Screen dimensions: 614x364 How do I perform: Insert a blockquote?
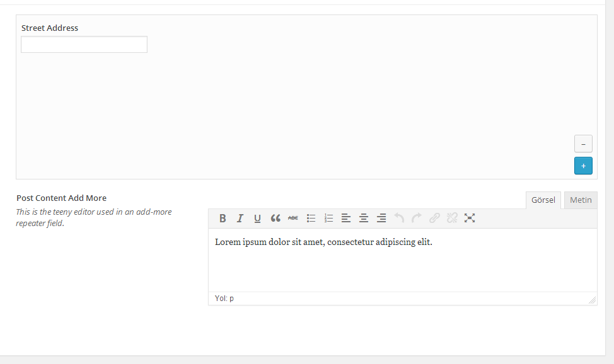(x=275, y=218)
